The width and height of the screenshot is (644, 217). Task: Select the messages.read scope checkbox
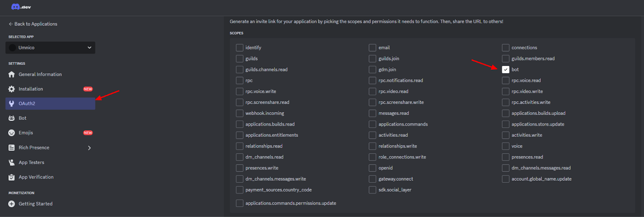(372, 113)
